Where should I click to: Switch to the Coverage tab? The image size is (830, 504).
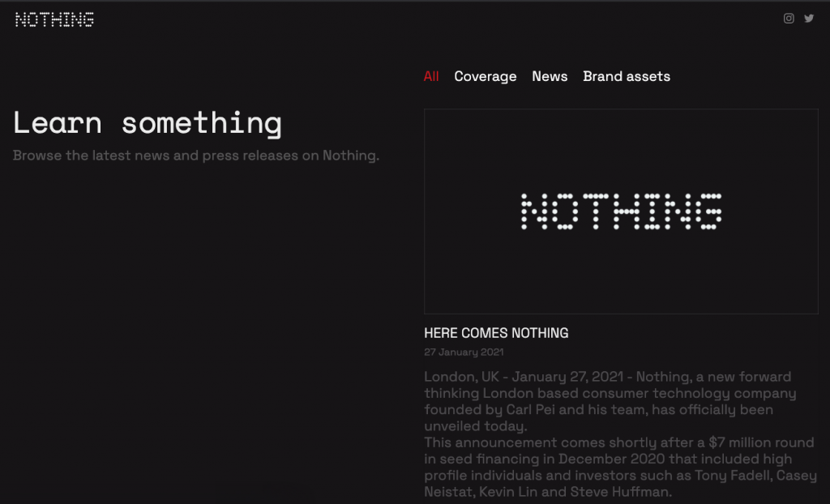pos(485,76)
